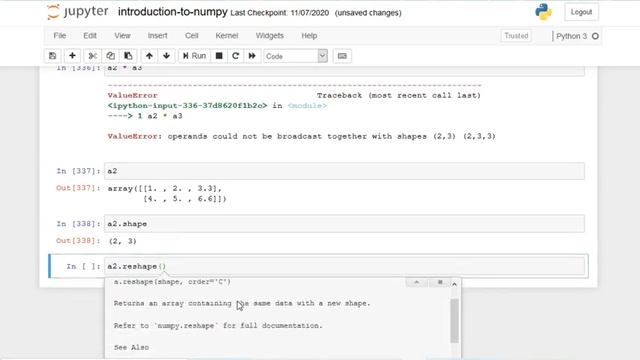Open the Edit menu
The width and height of the screenshot is (640, 360).
pos(90,36)
